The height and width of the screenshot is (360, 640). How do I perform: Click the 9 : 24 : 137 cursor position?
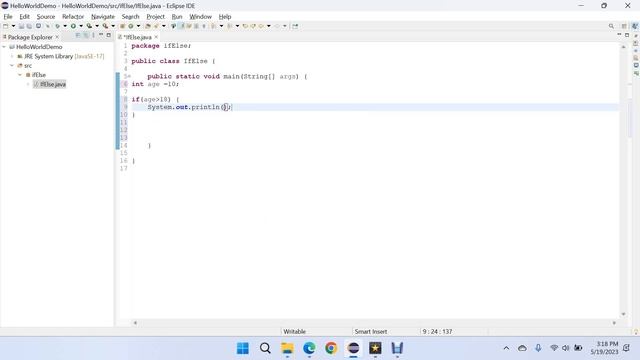point(437,332)
